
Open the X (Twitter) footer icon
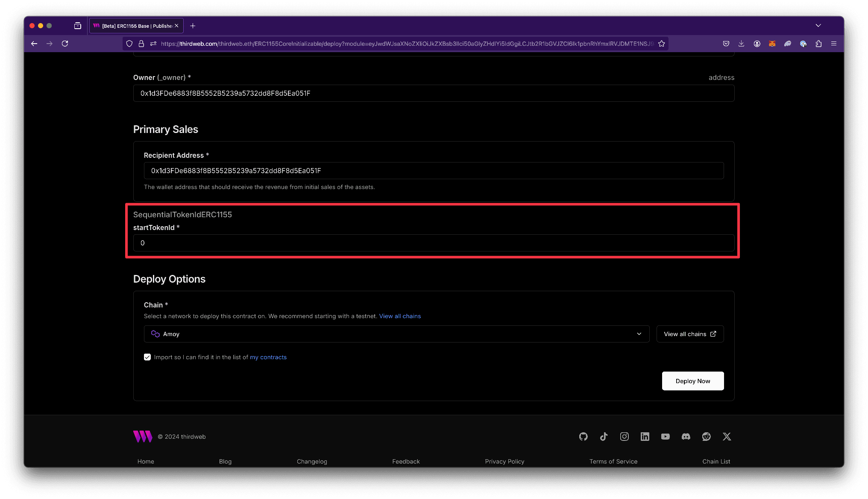[727, 437]
